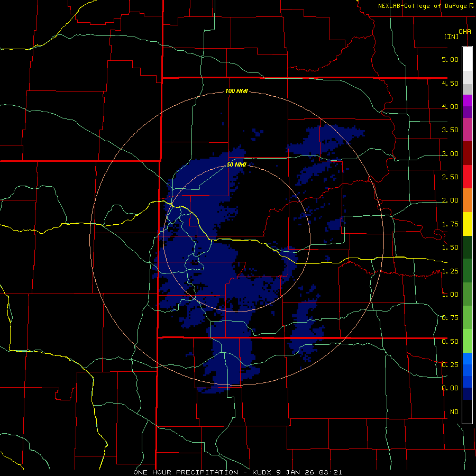The width and height of the screenshot is (476, 476).
Task: Select the pink legend swatch near 3.50
Action: coord(467,130)
